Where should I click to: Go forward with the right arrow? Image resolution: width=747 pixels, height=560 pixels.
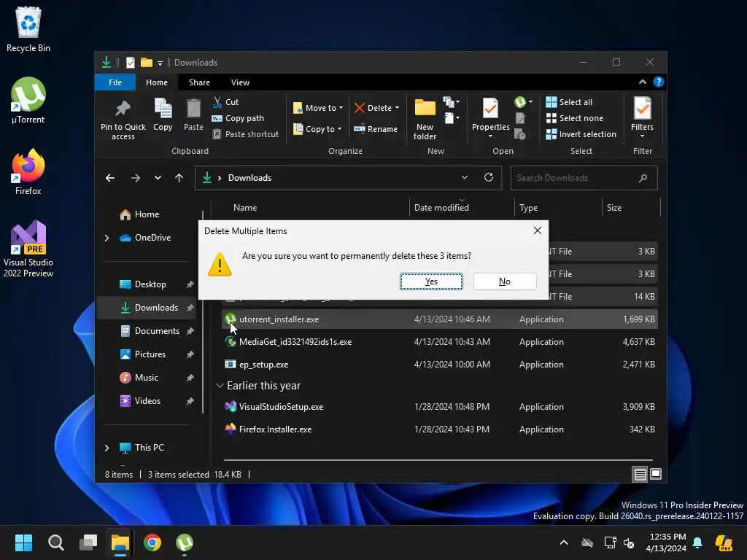[136, 178]
